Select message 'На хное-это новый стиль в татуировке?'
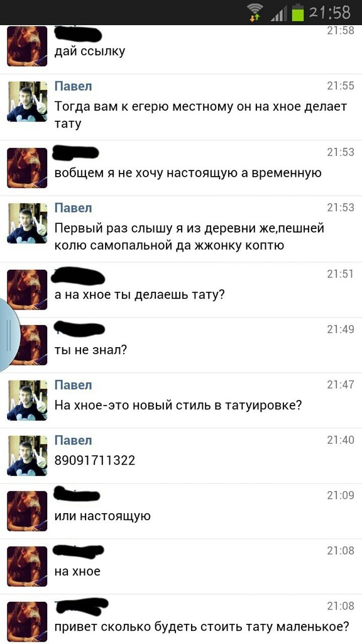 [178, 406]
